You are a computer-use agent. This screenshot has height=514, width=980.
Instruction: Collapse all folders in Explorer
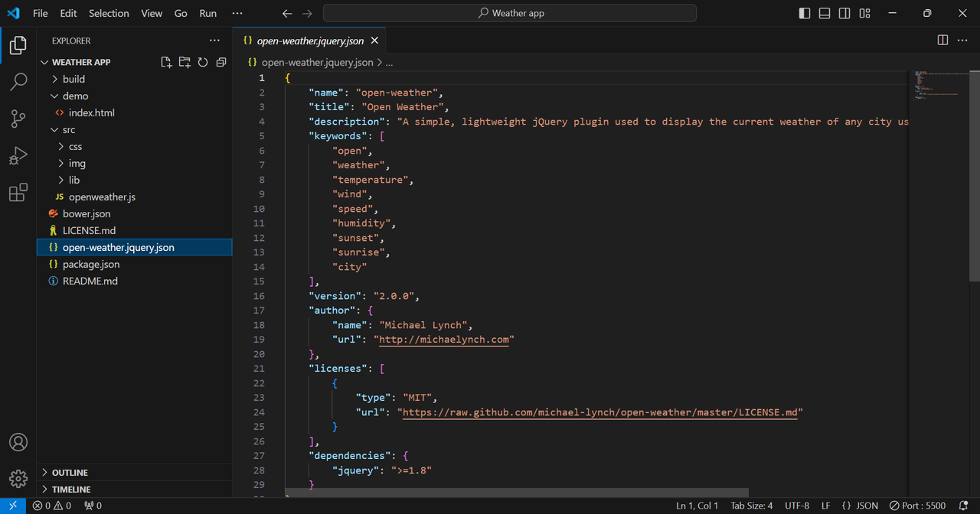pos(221,62)
